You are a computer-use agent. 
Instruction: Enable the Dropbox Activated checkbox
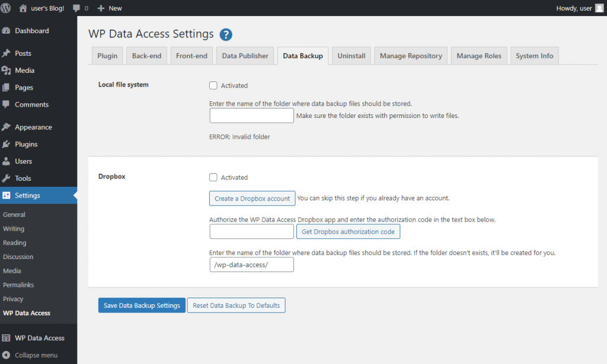click(213, 177)
